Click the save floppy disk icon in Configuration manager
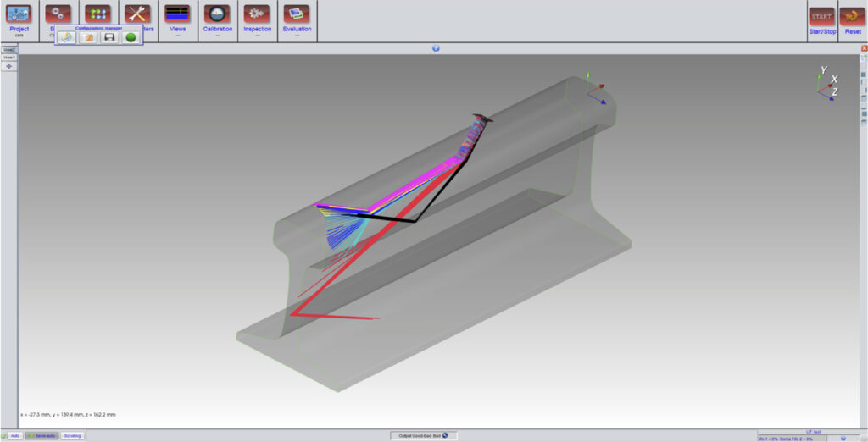Screen dimensions: 868x442 tap(109, 37)
